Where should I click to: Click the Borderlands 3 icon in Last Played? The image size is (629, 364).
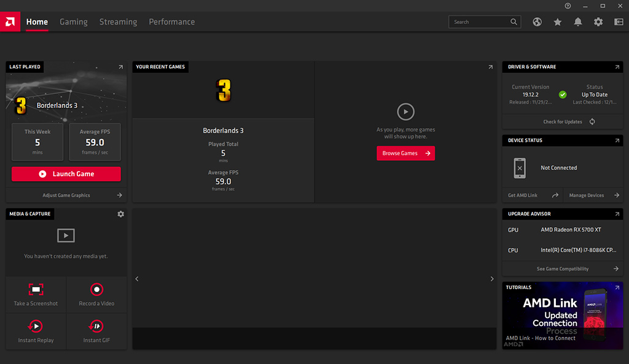tap(21, 106)
